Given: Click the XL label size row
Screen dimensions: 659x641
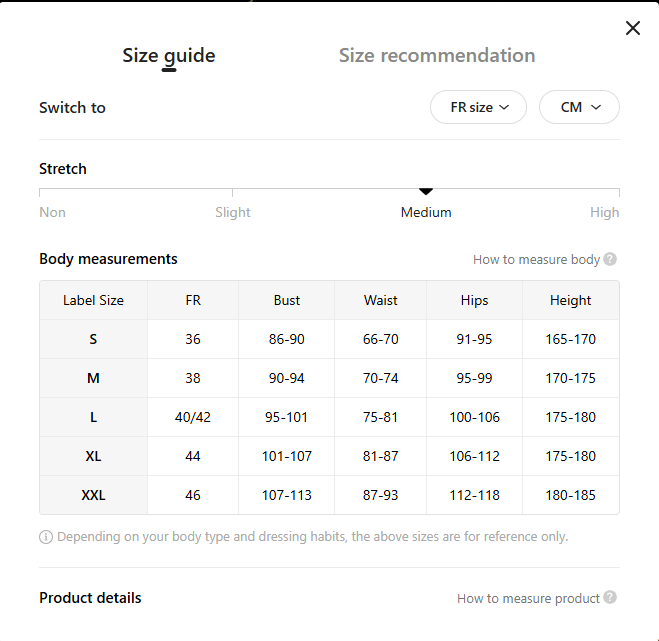Looking at the screenshot, I should point(93,456).
